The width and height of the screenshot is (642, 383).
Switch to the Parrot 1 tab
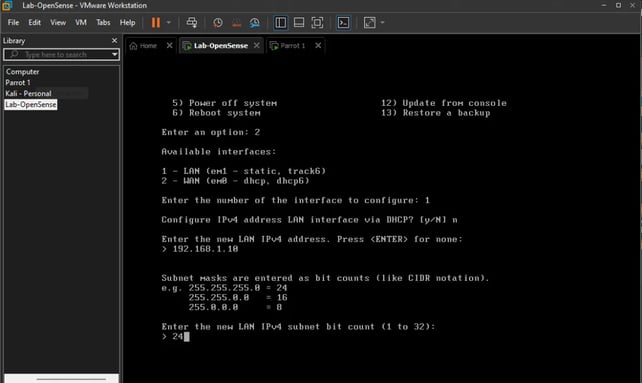[x=288, y=45]
